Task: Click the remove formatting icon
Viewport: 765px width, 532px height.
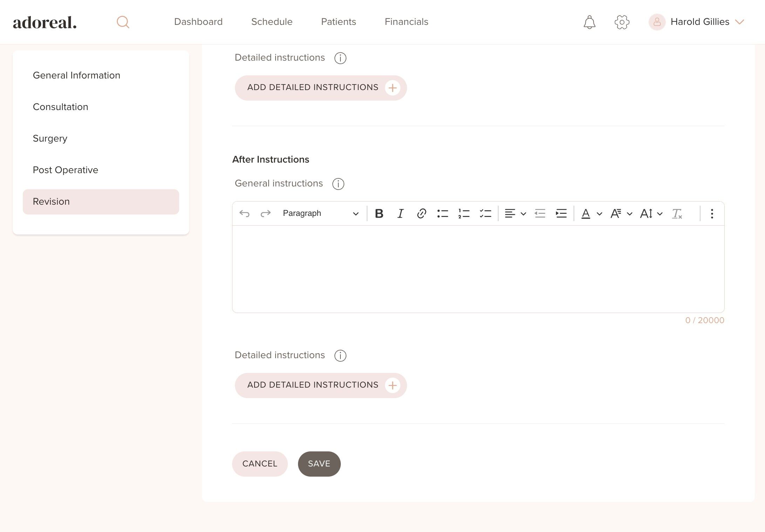Action: point(677,213)
